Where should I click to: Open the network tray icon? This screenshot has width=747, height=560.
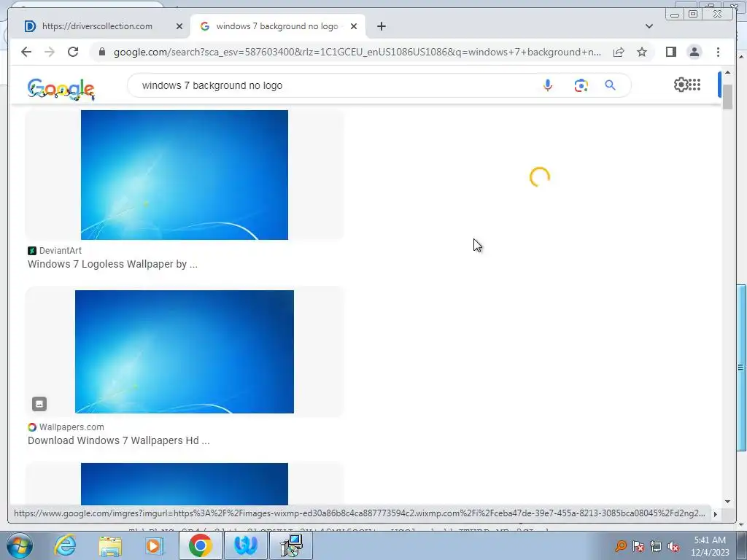[656, 546]
